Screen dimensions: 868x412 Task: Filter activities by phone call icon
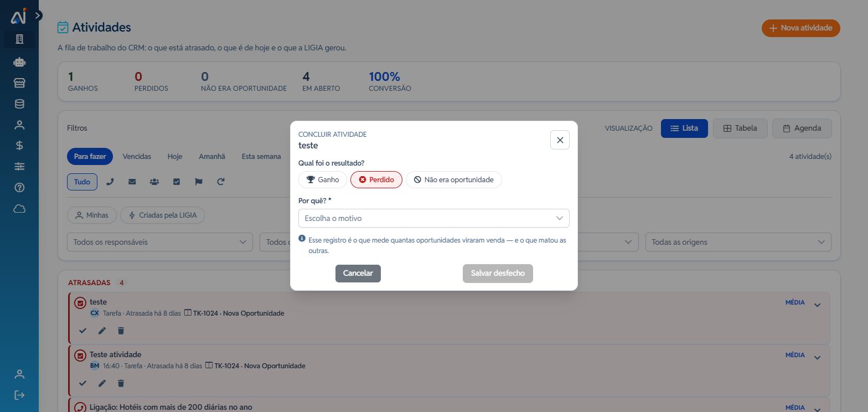110,182
